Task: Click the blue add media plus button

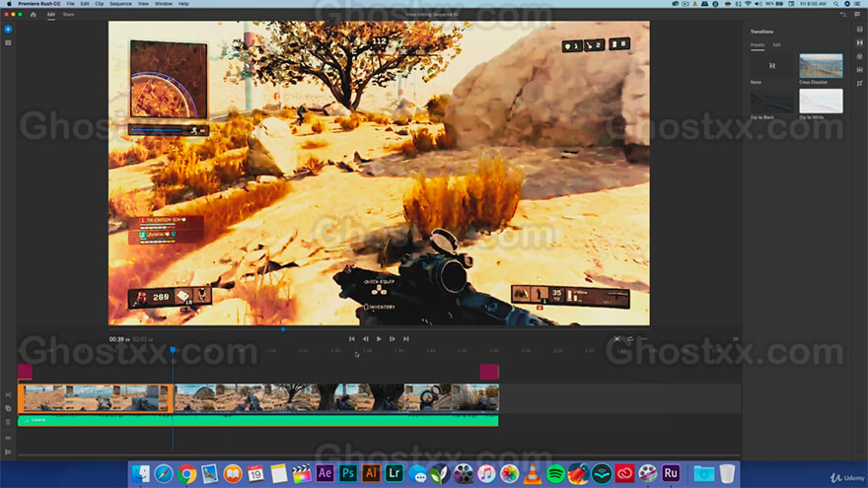Action: [x=8, y=29]
